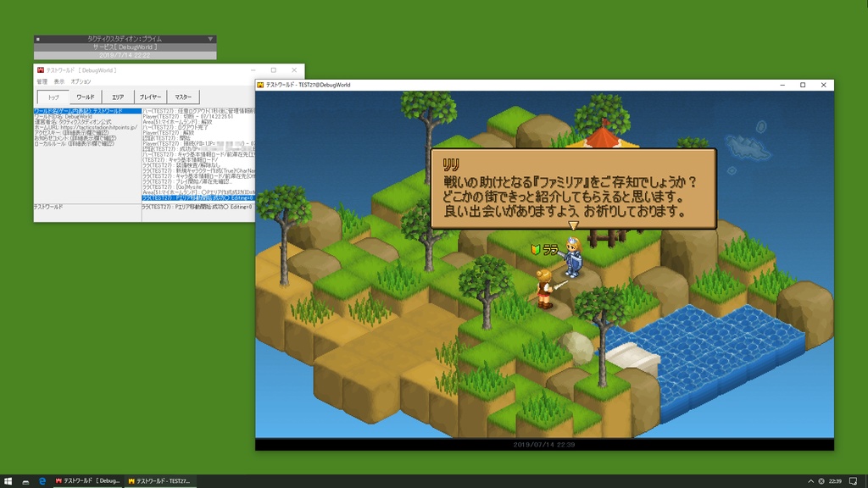Launch the Edge browser from taskbar

coord(42,481)
